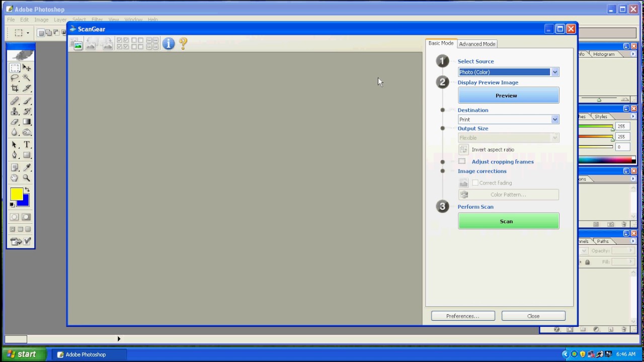Click the Close button in ScanGear

[533, 316]
